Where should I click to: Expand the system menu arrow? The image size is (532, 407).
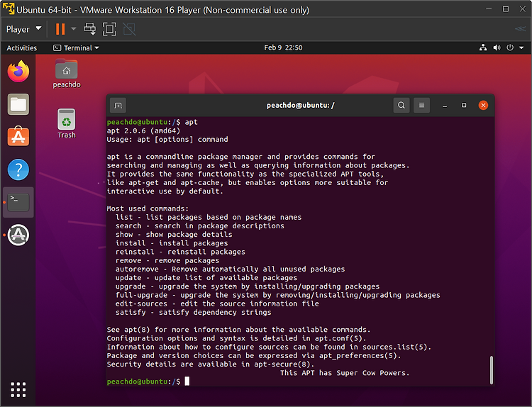[521, 48]
